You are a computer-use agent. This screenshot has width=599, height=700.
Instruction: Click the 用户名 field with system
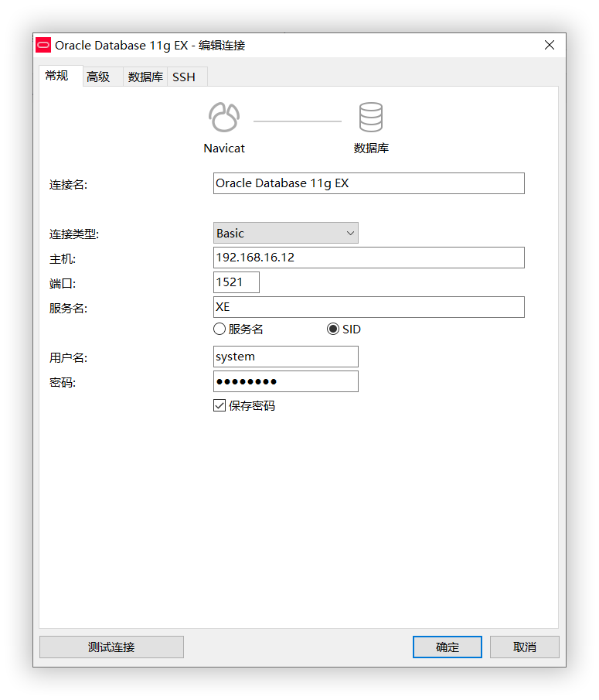pos(285,357)
